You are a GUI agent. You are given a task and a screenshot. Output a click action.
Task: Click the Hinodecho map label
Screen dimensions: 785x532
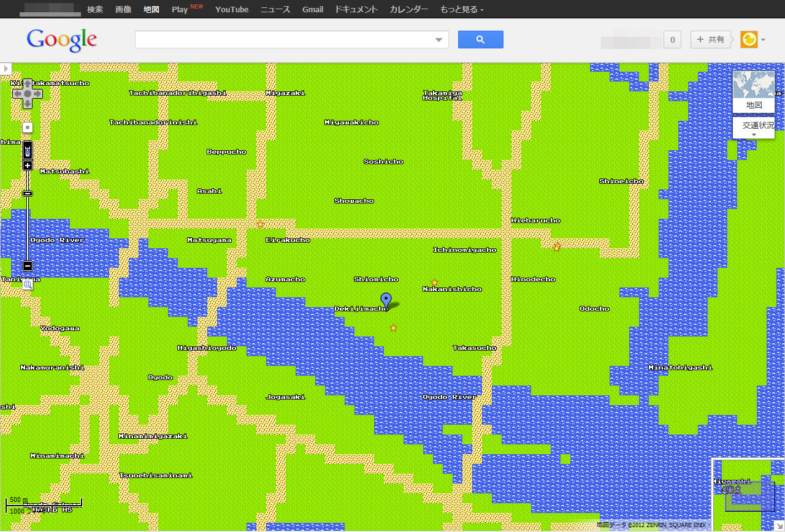[x=534, y=279]
